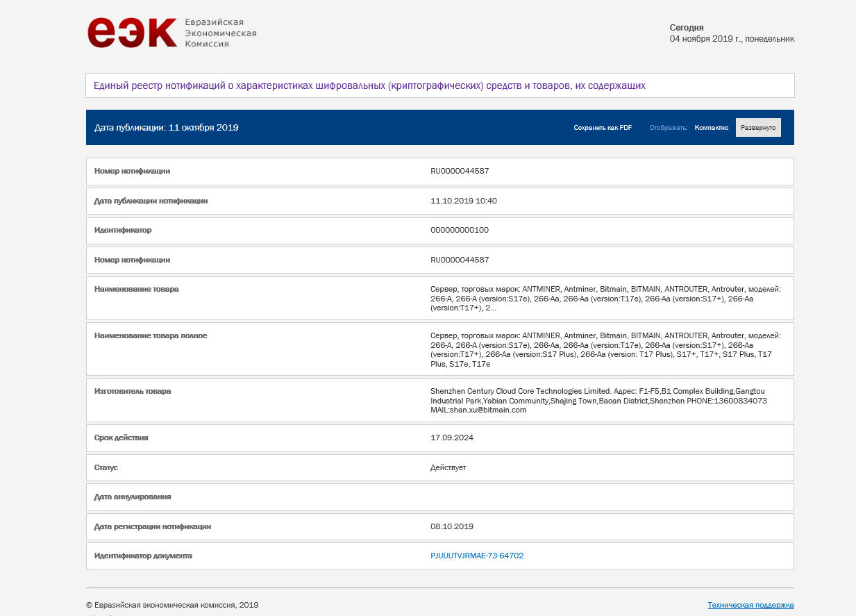Click the Евразийская Экономическая Комиссия logo text
This screenshot has width=856, height=616.
[x=220, y=33]
